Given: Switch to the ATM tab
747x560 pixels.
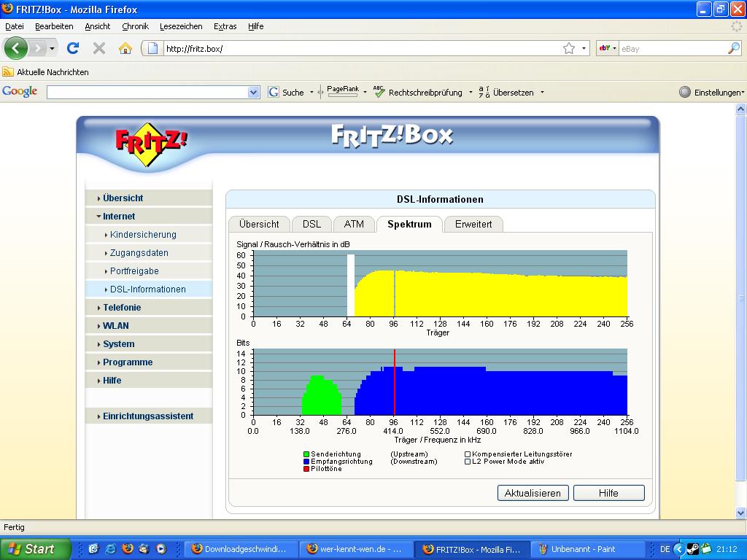Looking at the screenshot, I should tap(354, 224).
